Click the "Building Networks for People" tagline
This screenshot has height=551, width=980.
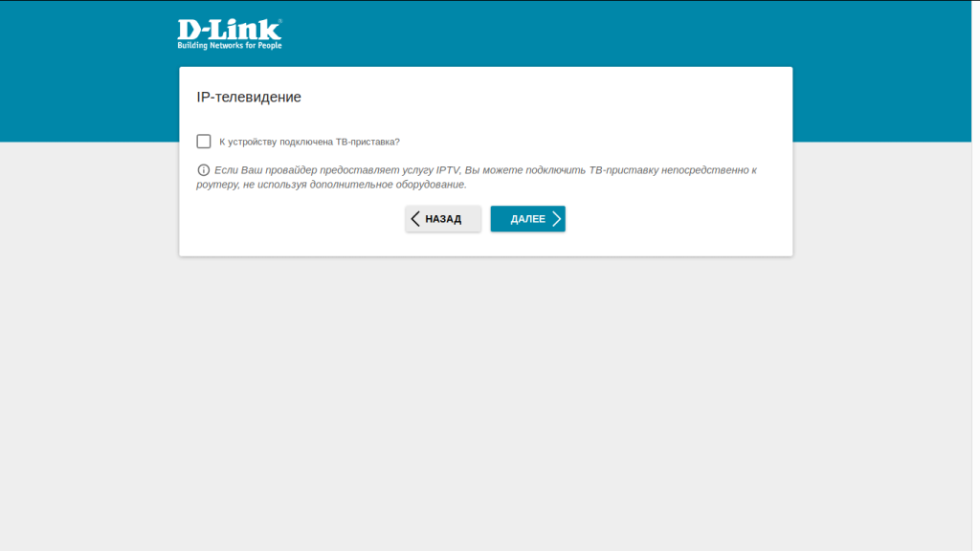point(230,46)
